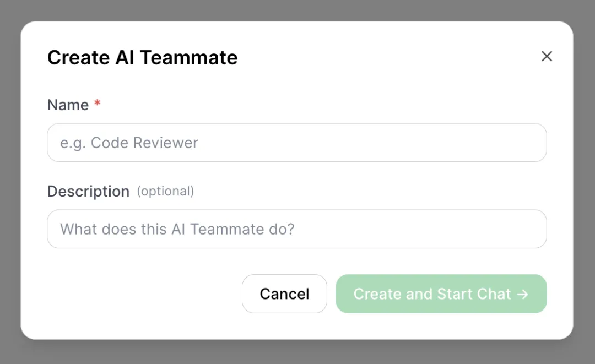This screenshot has width=595, height=364.
Task: Click the (optional) hint text
Action: coord(165,192)
